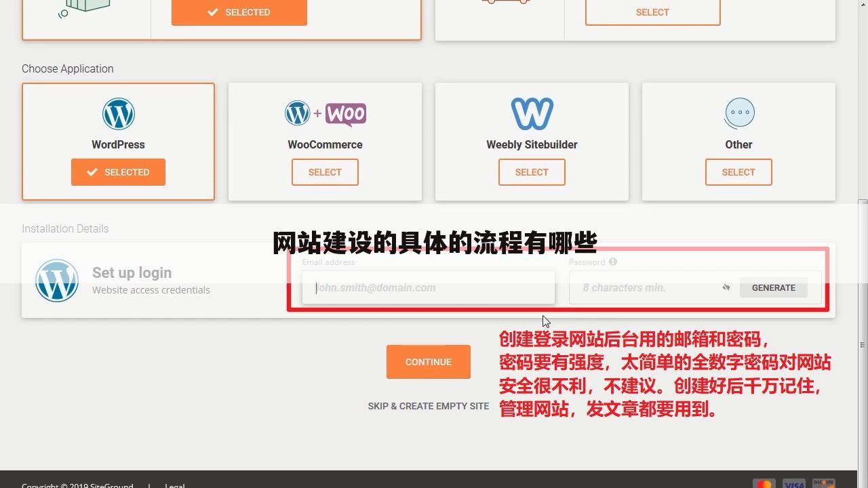
Task: Click the Other application speech bubble icon
Action: (x=738, y=113)
